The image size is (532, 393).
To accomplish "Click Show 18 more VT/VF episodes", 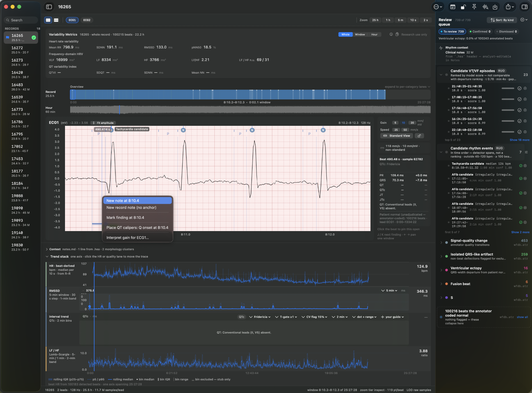I will tap(519, 140).
